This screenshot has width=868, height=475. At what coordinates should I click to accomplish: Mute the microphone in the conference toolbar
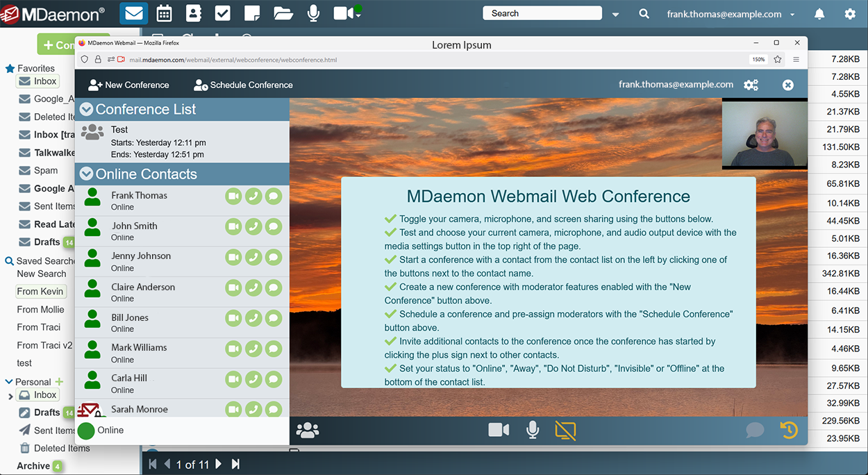point(533,430)
